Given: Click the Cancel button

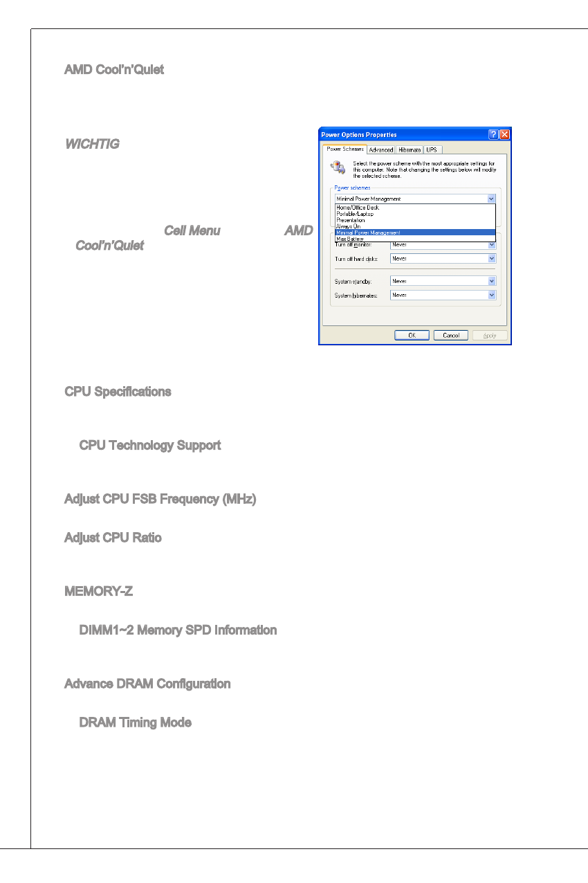Looking at the screenshot, I should click(451, 335).
